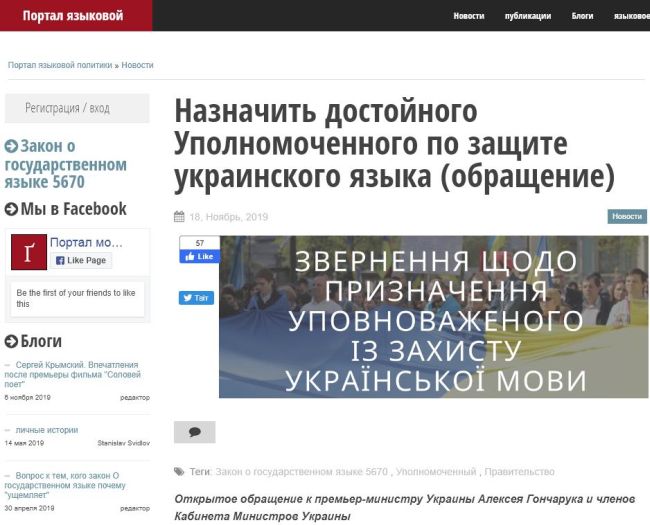Viewport: 650px width, 525px height.
Task: Click the red portal logo thumbnail
Action: 29,251
